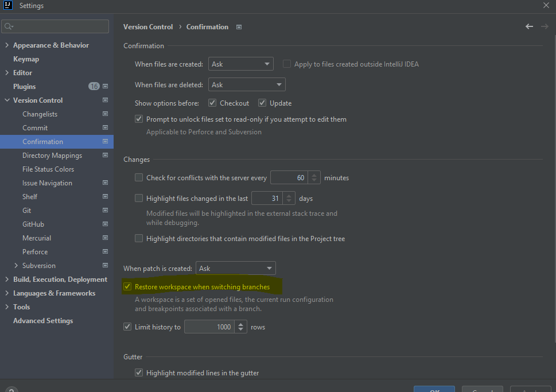Toggle Highlight modified lines in the gutter
556x392 pixels.
[x=139, y=373]
